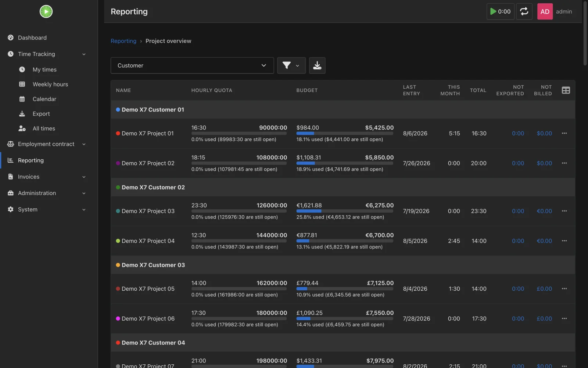Click the Employment contract scales icon
Viewport: 588px width, 368px height.
pyautogui.click(x=11, y=144)
